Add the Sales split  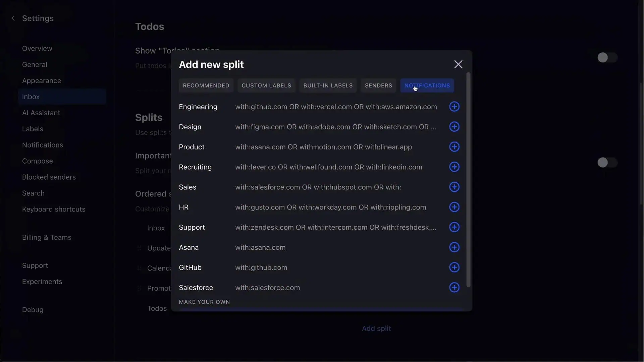pos(454,187)
